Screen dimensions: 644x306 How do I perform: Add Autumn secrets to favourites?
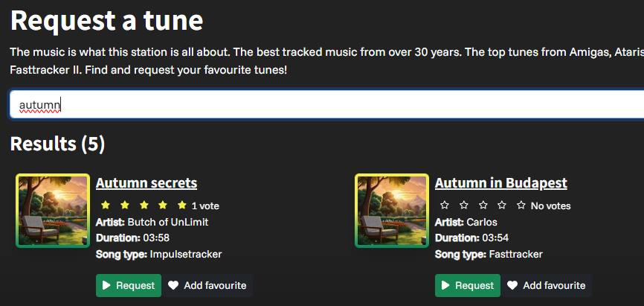coord(207,285)
